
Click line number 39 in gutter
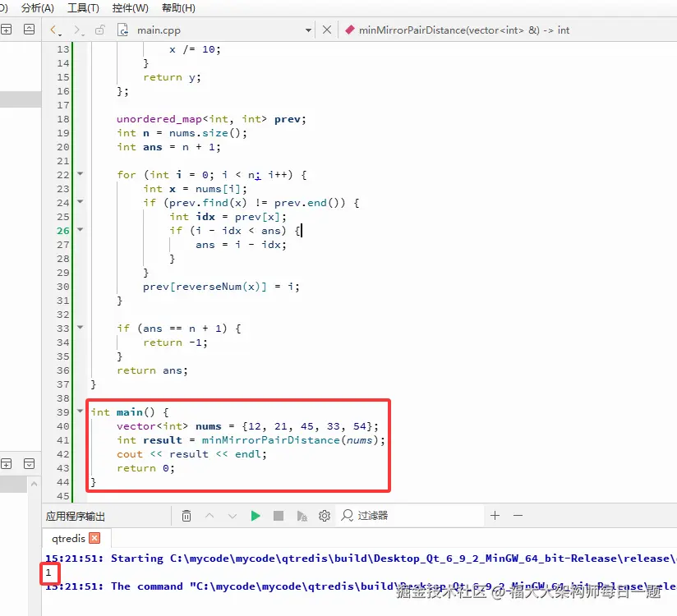(63, 412)
